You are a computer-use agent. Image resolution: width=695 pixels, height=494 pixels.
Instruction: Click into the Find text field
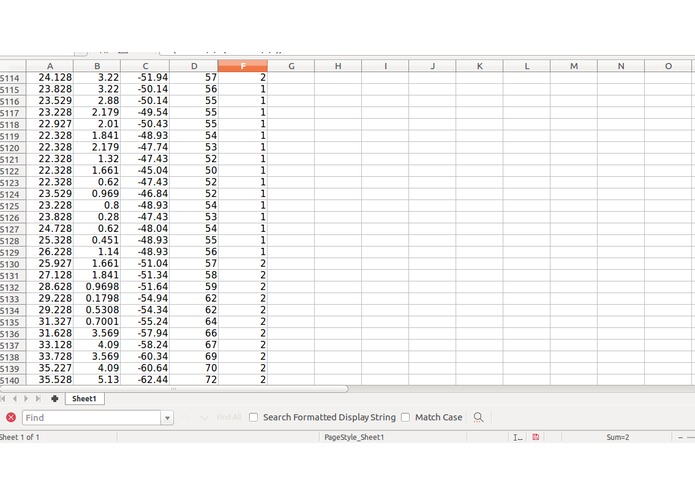(92, 418)
